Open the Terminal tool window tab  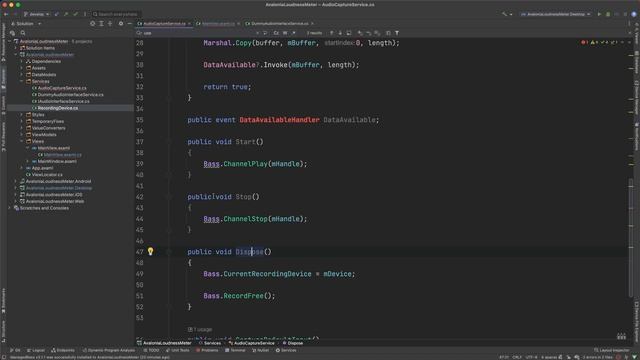tap(236, 350)
